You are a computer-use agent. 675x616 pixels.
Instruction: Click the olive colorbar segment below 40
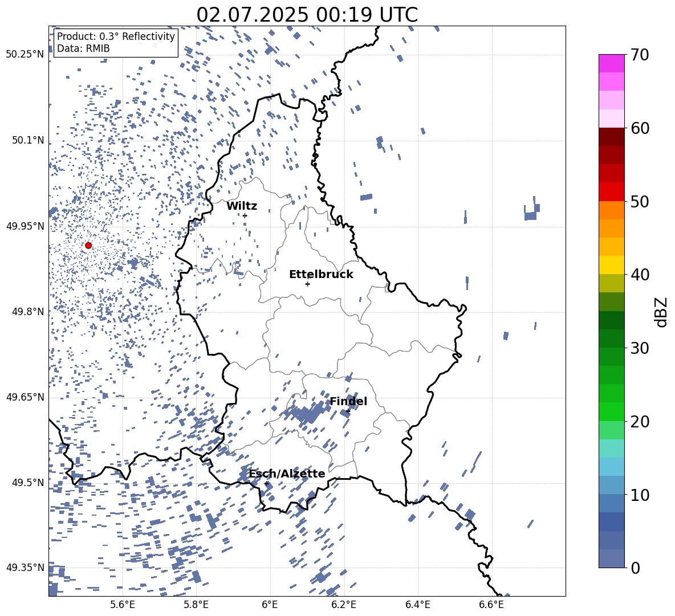coord(611,283)
